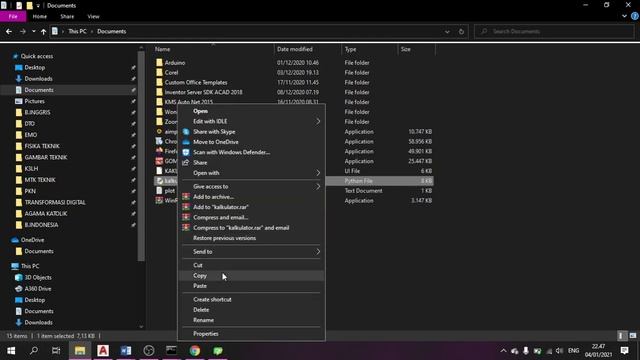This screenshot has height=360, width=640.
Task: Select Paste in context menu
Action: 251,286
